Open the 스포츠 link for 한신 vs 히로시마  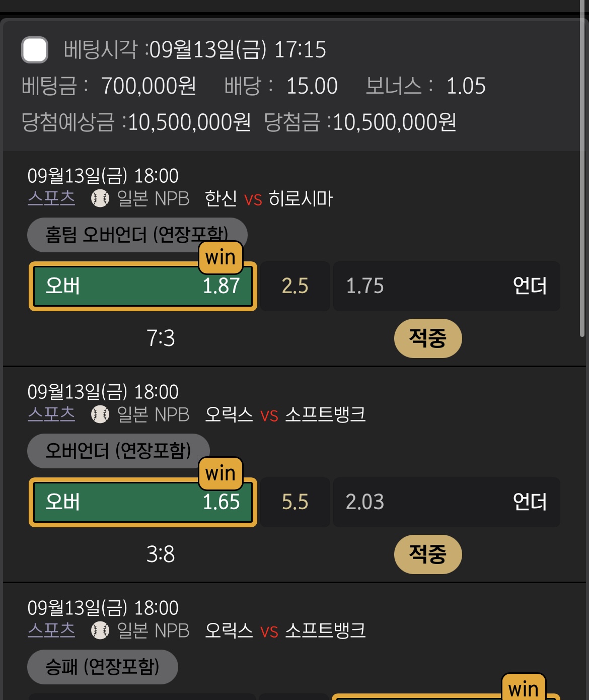(51, 198)
